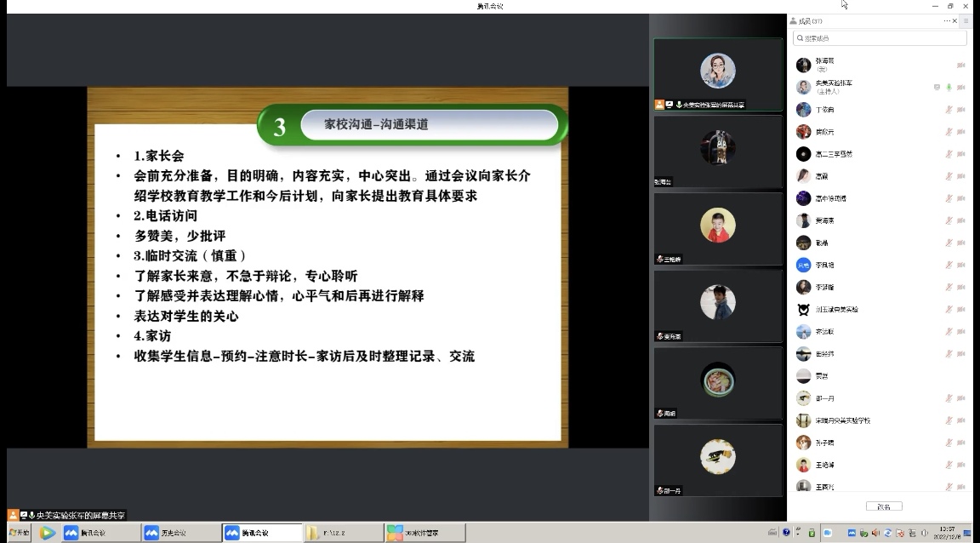Click the muted microphone icon next to 高霞

click(949, 176)
